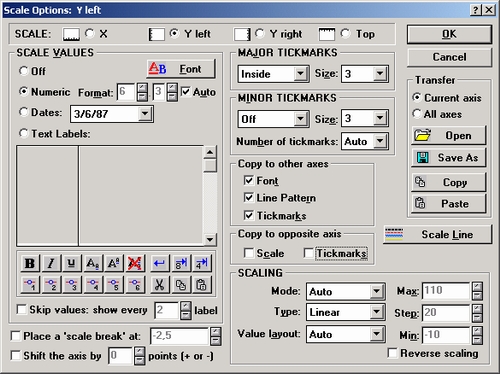Image resolution: width=500 pixels, height=374 pixels.
Task: Click scroll-down arrow of text labels list
Action: click(210, 239)
